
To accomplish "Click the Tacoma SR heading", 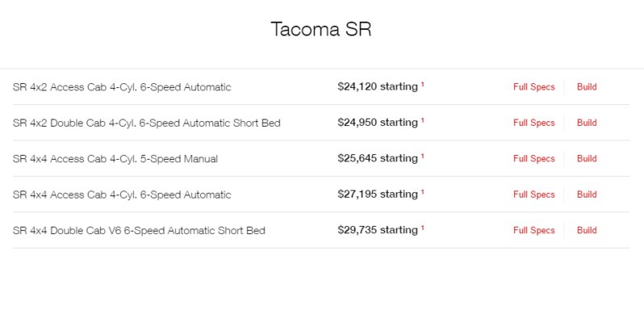I will tap(321, 29).
